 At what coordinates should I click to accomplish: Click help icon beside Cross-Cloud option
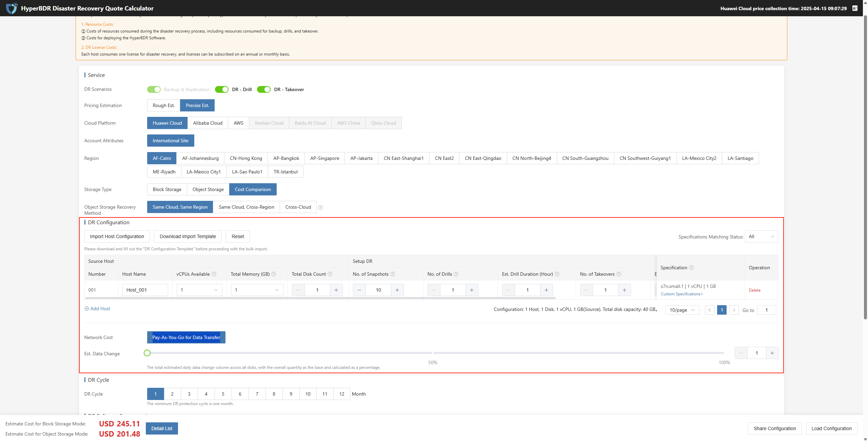(320, 208)
